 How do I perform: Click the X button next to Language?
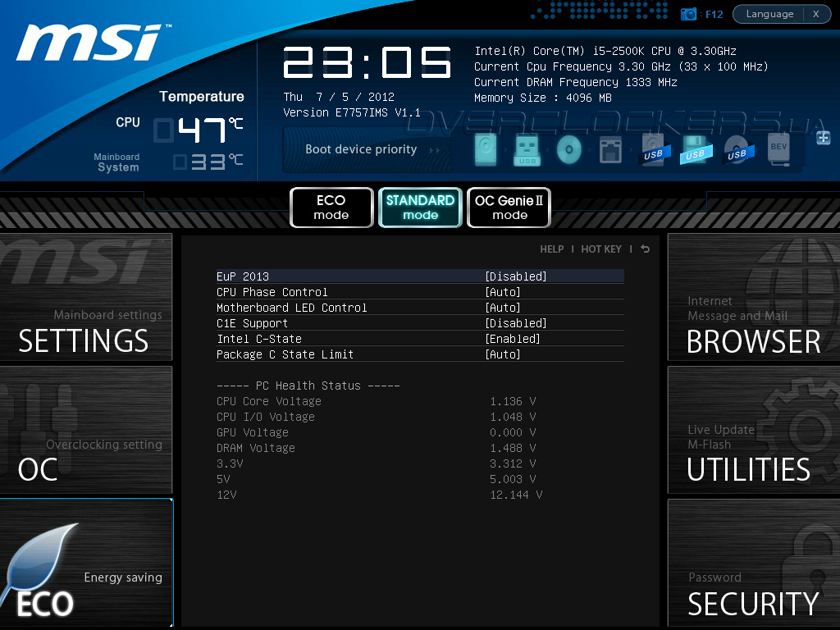tap(816, 14)
